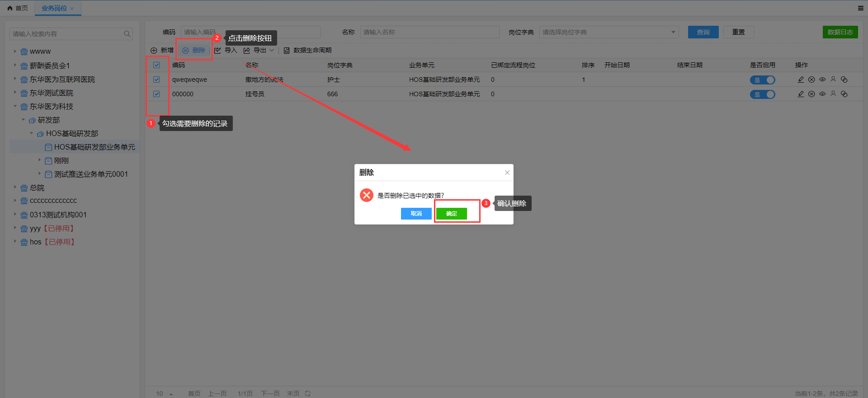Go to 下一页 in pagination
This screenshot has width=868, height=398.
tap(270, 393)
